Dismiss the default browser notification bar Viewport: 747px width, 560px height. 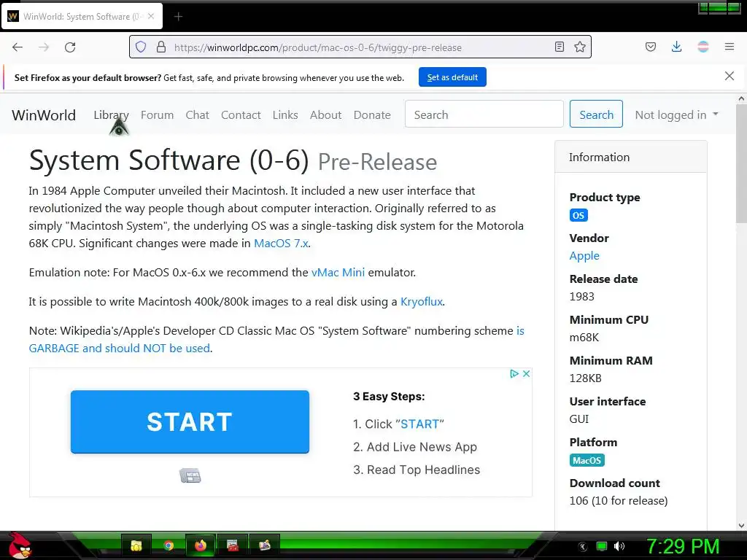[x=729, y=76]
